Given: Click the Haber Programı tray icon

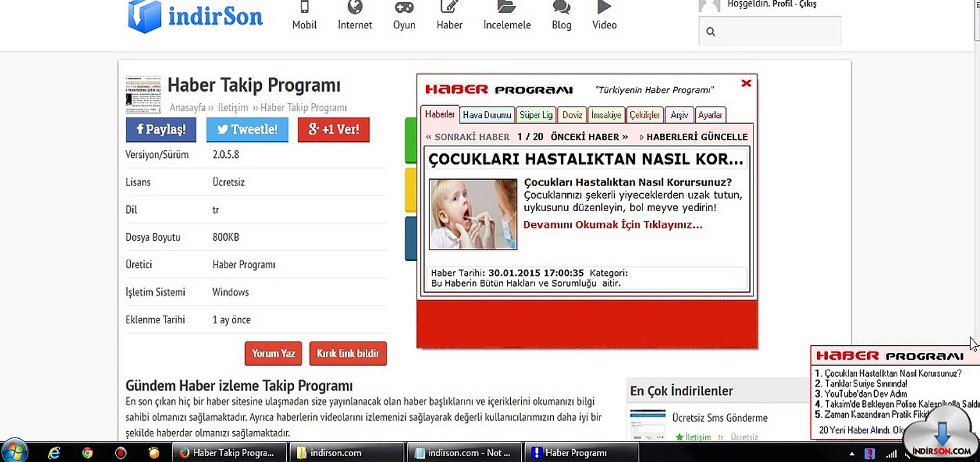Looking at the screenshot, I should (869, 453).
